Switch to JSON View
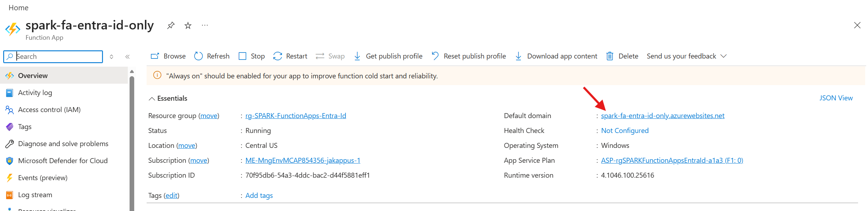This screenshot has width=868, height=211. (x=836, y=98)
